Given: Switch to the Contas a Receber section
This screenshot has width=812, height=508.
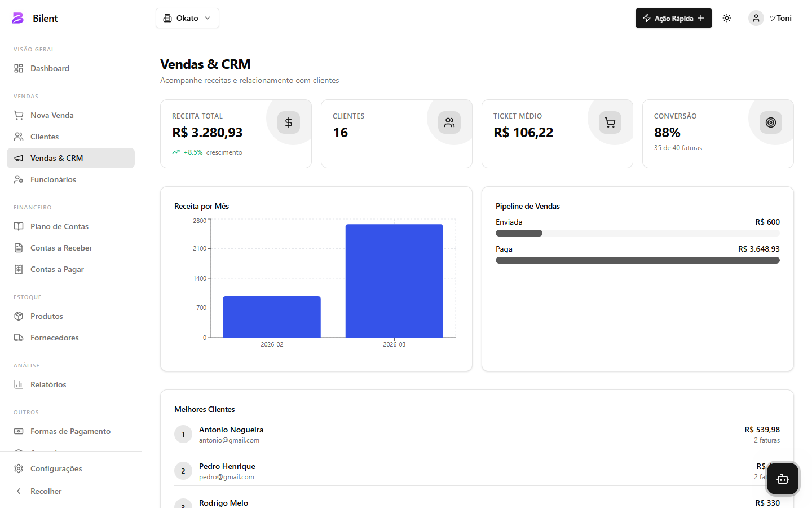Looking at the screenshot, I should (x=61, y=248).
